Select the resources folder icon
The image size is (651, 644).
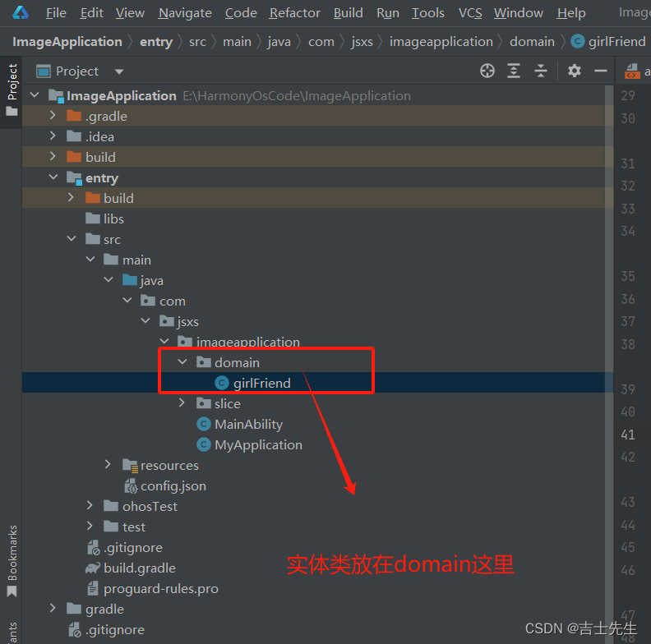pyautogui.click(x=130, y=466)
